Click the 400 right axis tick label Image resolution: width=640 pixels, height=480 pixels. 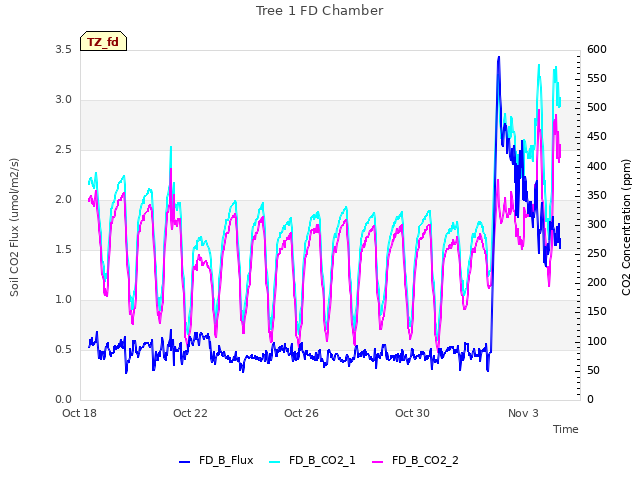point(597,166)
